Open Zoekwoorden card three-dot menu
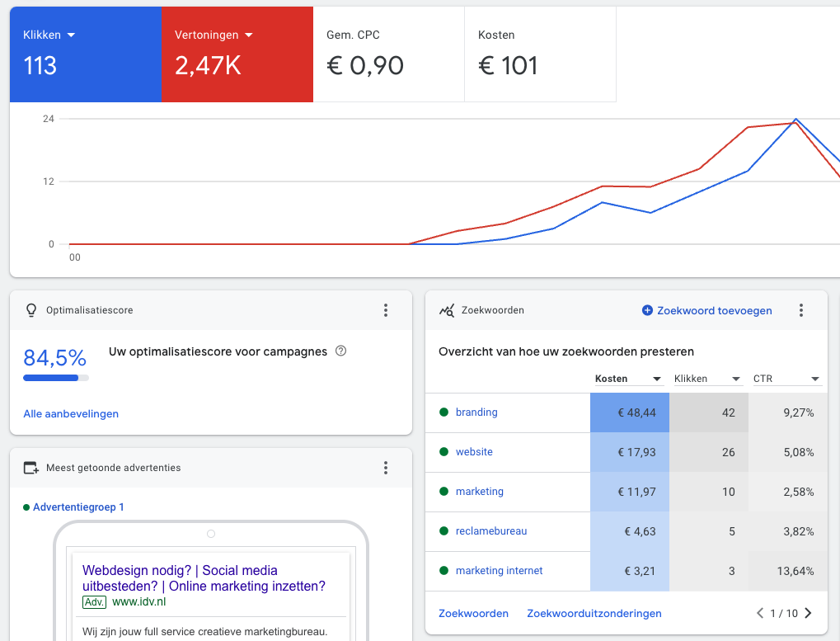 [801, 310]
